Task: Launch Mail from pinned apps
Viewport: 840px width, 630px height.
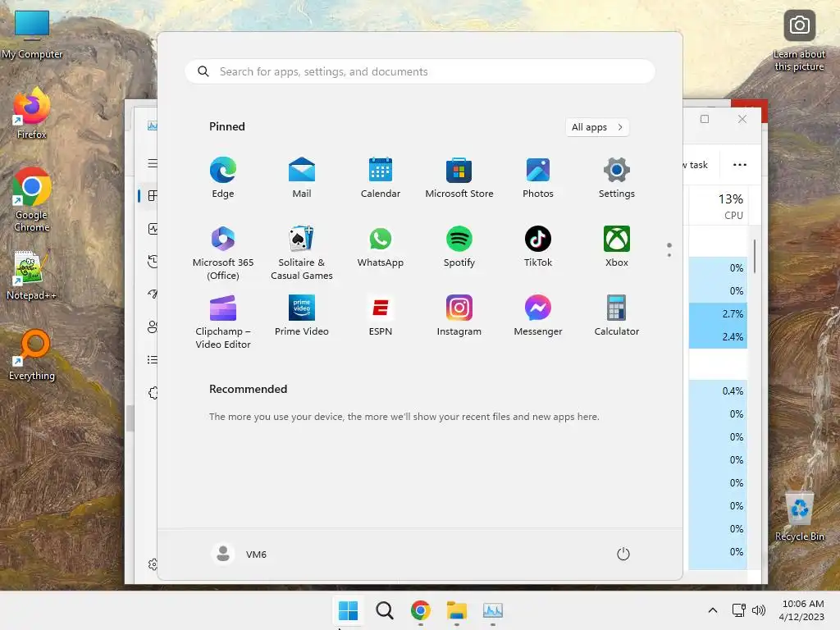Action: [302, 178]
